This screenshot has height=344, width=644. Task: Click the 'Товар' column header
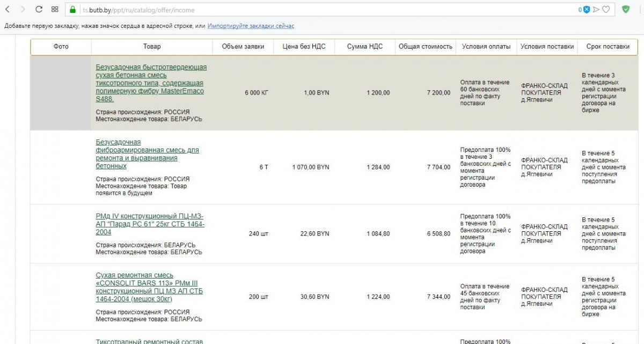(x=152, y=47)
